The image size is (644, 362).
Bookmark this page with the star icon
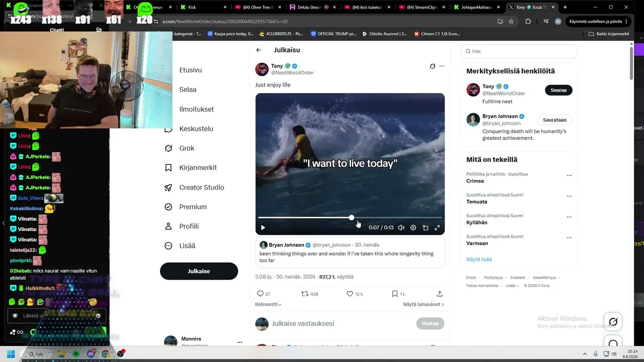pos(511,22)
